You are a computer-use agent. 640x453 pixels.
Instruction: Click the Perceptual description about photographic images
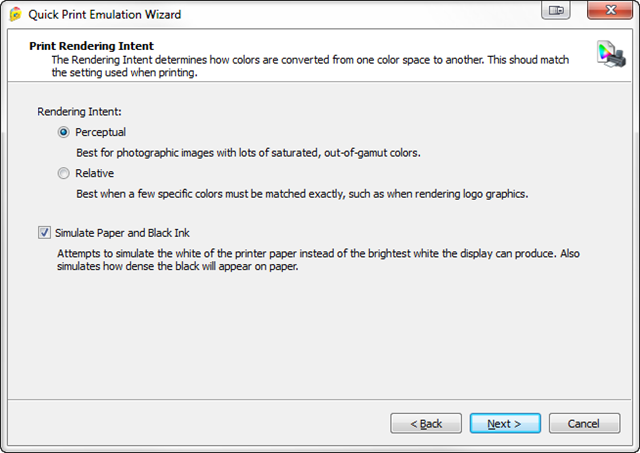(x=247, y=153)
